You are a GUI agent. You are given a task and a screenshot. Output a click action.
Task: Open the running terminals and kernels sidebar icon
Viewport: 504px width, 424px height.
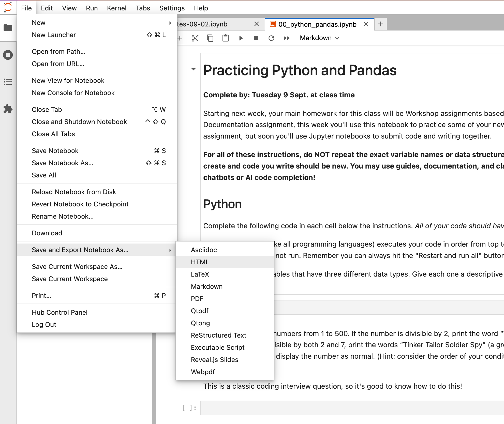click(8, 55)
